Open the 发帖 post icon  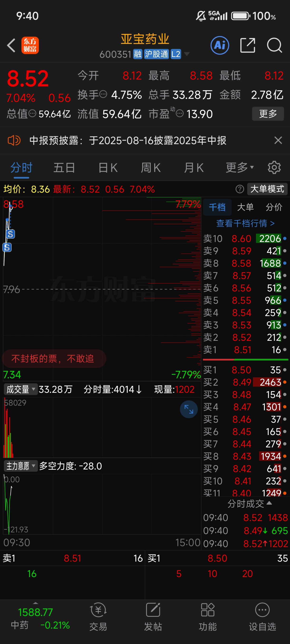coord(153,616)
